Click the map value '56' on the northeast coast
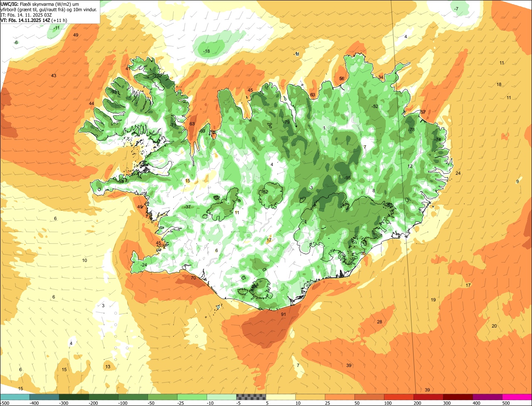The width and height of the screenshot is (532, 406). click(x=342, y=78)
